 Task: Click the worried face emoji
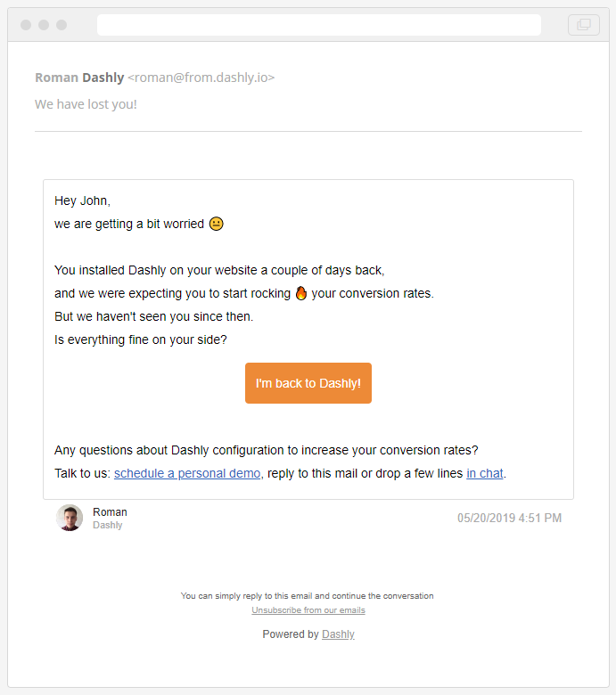click(217, 224)
